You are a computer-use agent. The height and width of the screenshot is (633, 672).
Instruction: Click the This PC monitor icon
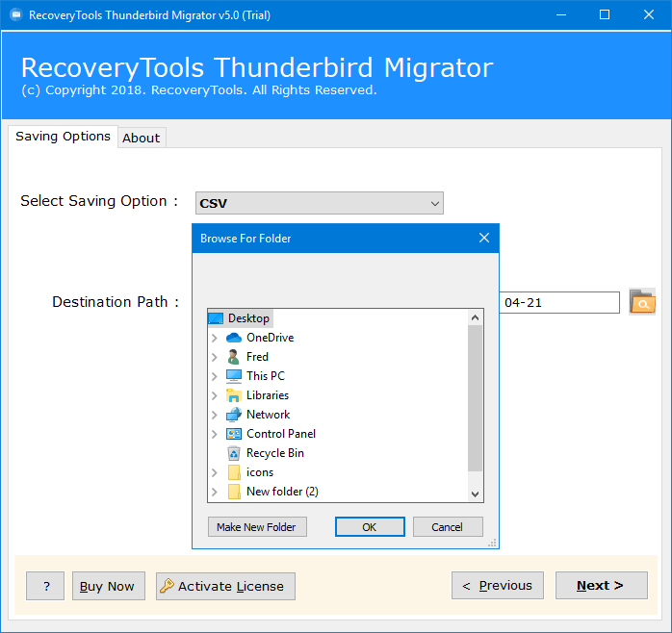coord(234,376)
